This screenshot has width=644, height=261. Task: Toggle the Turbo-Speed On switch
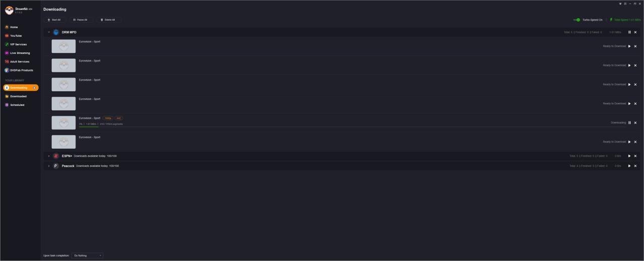pyautogui.click(x=577, y=20)
